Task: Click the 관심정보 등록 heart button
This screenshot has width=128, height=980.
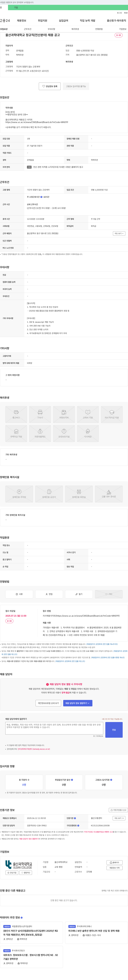Action: point(50,86)
